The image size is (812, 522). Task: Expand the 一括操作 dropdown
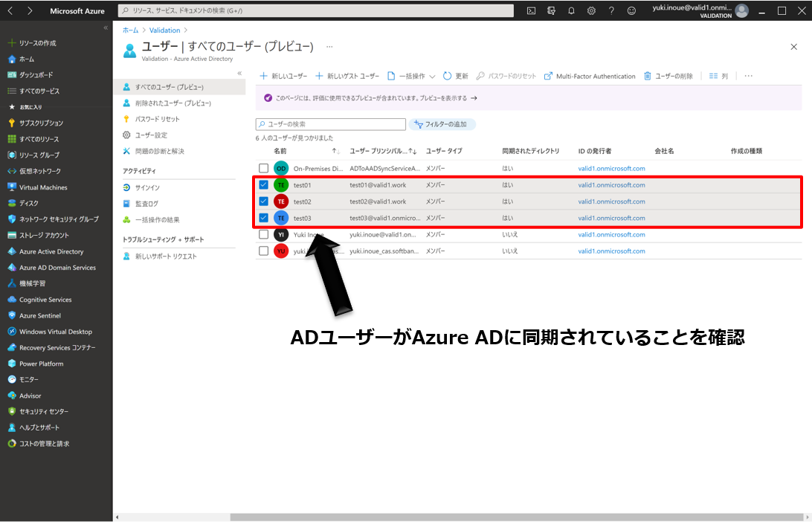tap(412, 76)
